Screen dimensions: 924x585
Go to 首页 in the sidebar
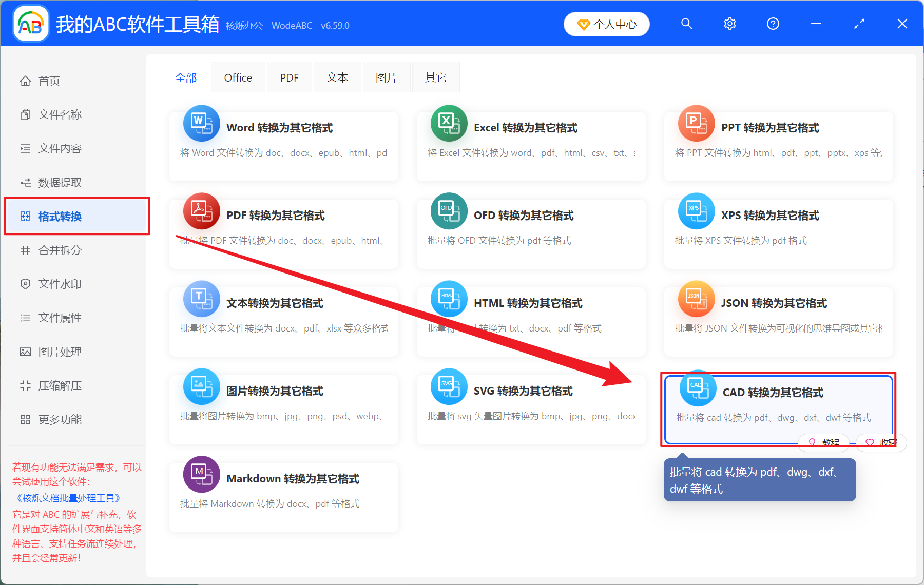[x=49, y=81]
